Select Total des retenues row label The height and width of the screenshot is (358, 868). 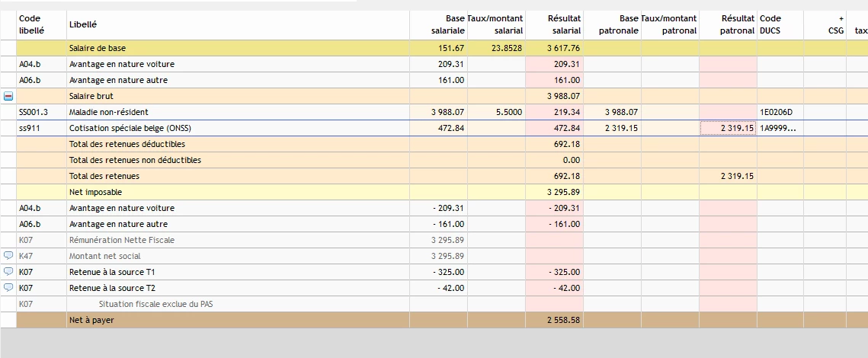(104, 177)
